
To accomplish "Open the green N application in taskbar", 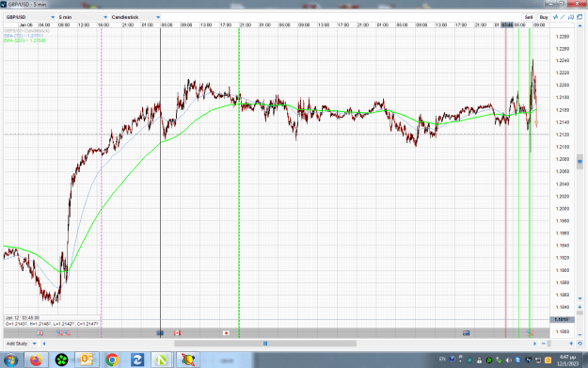I will [161, 360].
